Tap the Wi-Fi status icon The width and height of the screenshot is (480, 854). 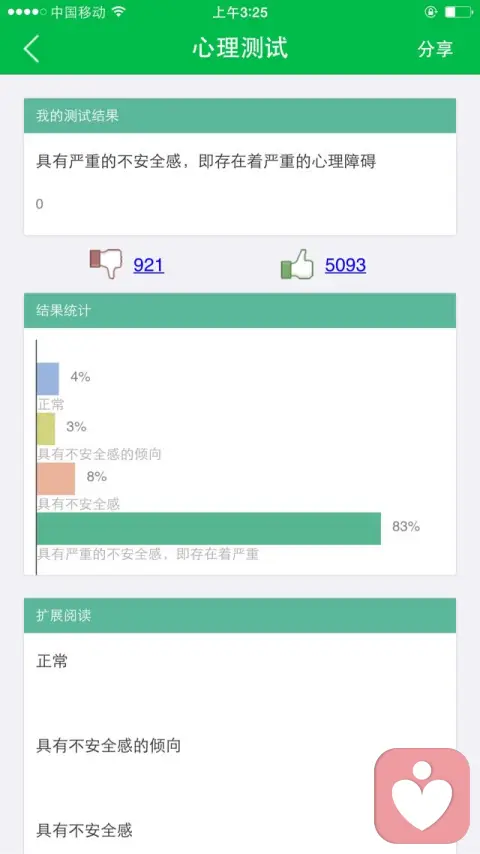(119, 12)
